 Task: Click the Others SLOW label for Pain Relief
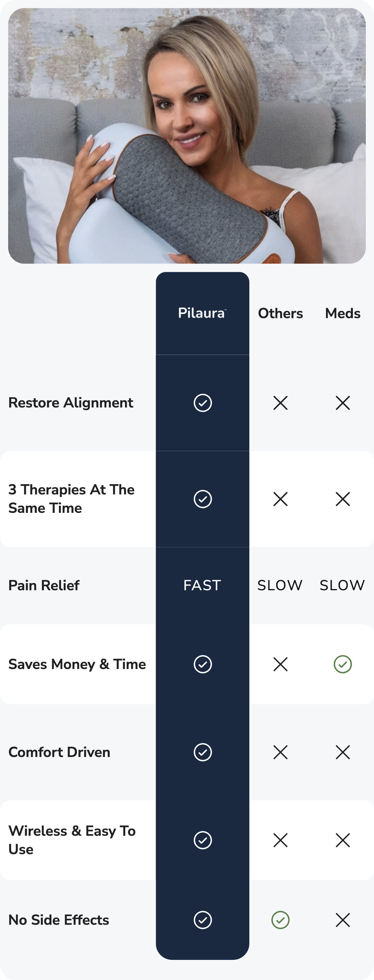pyautogui.click(x=280, y=585)
